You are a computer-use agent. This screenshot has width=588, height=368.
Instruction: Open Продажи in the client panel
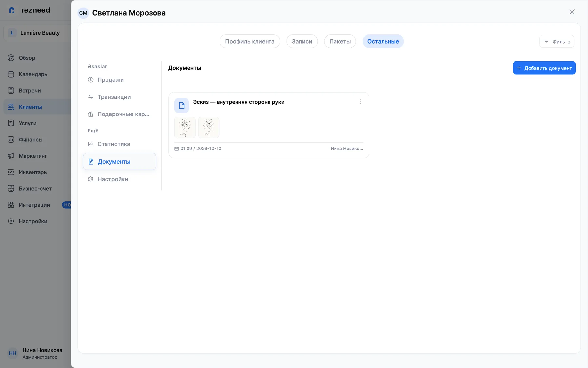(120, 80)
